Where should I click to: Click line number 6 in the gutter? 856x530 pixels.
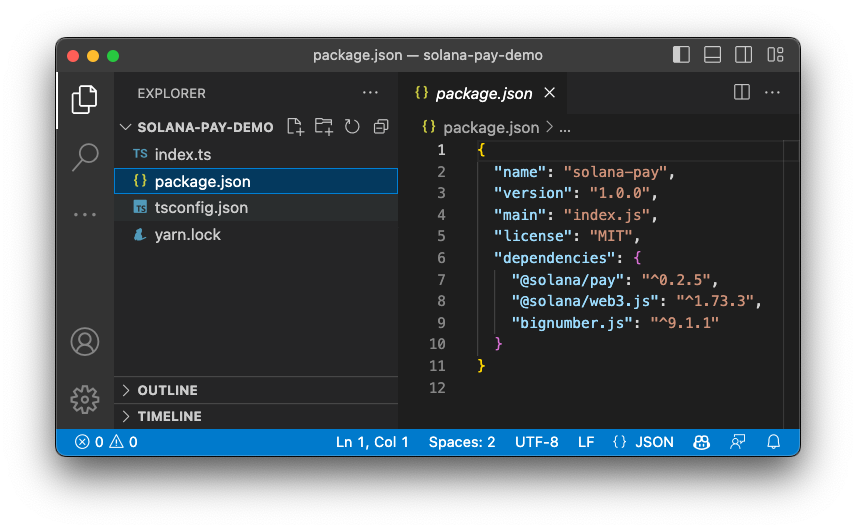tap(441, 258)
